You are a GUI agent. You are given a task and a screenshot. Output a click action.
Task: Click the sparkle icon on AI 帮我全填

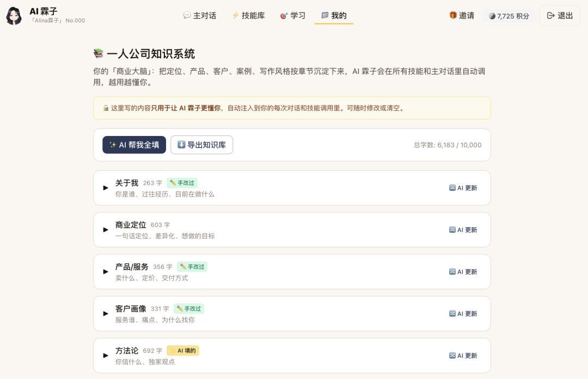click(x=113, y=145)
